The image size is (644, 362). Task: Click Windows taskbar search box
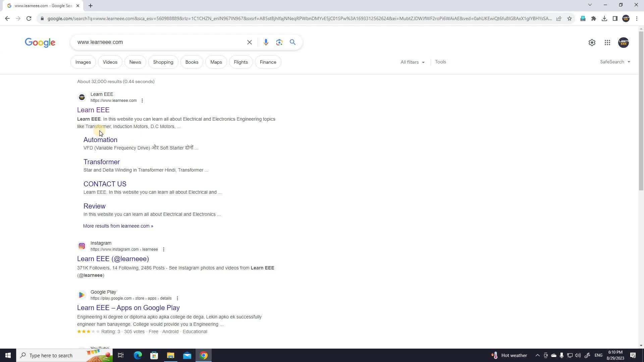click(x=64, y=355)
